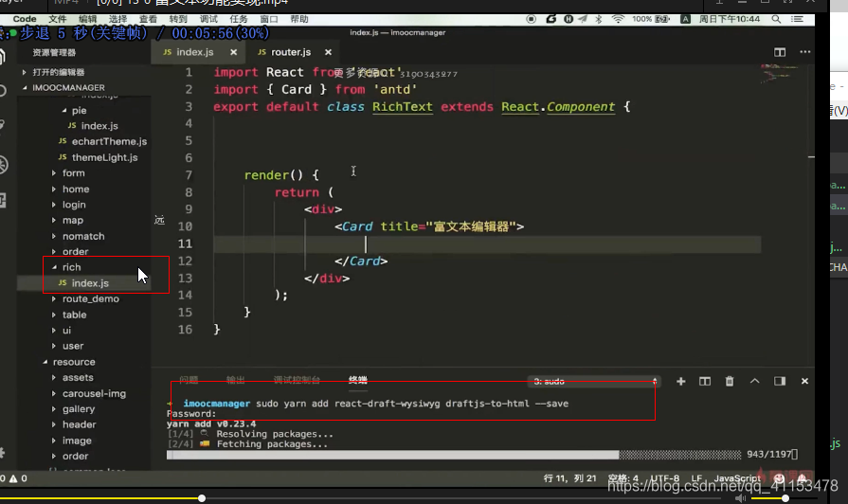
Task: Select the terminal '3: sudo' dropdown
Action: pos(594,381)
